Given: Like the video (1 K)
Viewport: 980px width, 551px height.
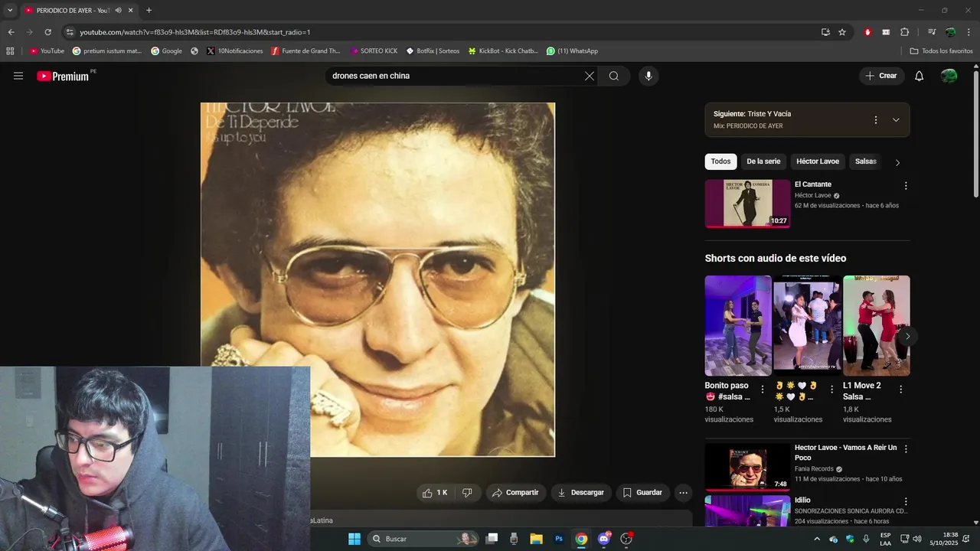Looking at the screenshot, I should 434,493.
